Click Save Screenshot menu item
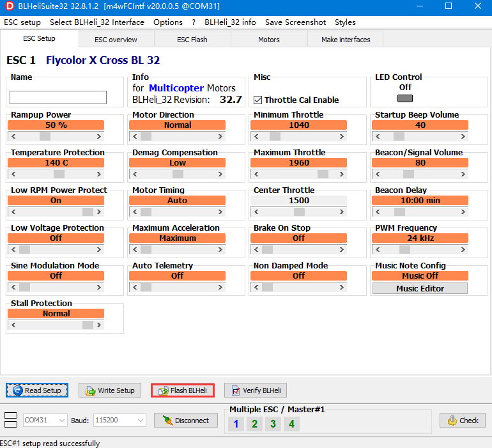The height and width of the screenshot is (448, 492). (x=296, y=22)
